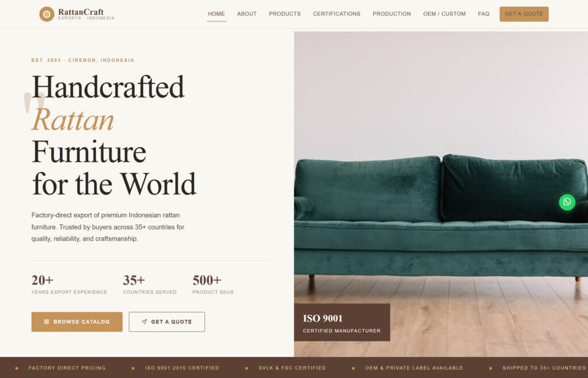Click the 500+ Product SKUs stat
The image size is (588, 378).
pos(213,285)
